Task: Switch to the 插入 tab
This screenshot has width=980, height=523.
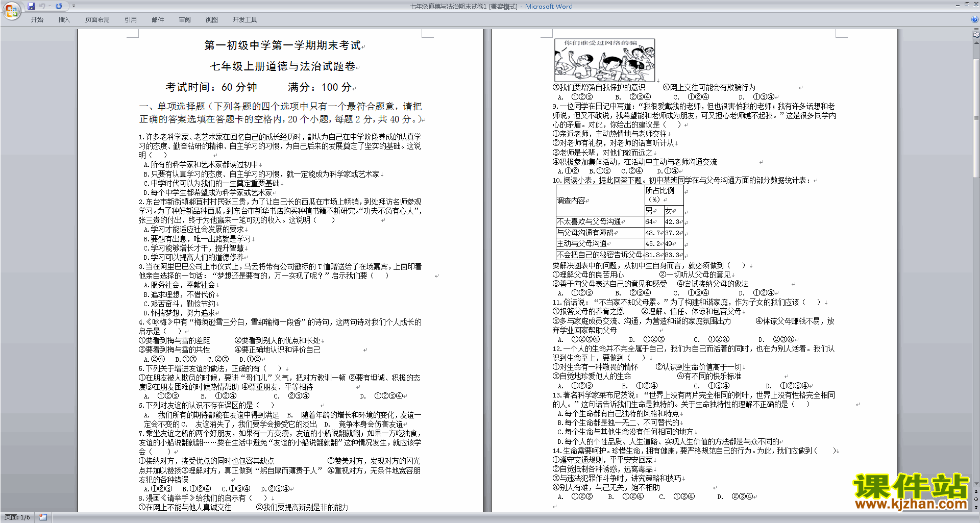Action: (64, 20)
